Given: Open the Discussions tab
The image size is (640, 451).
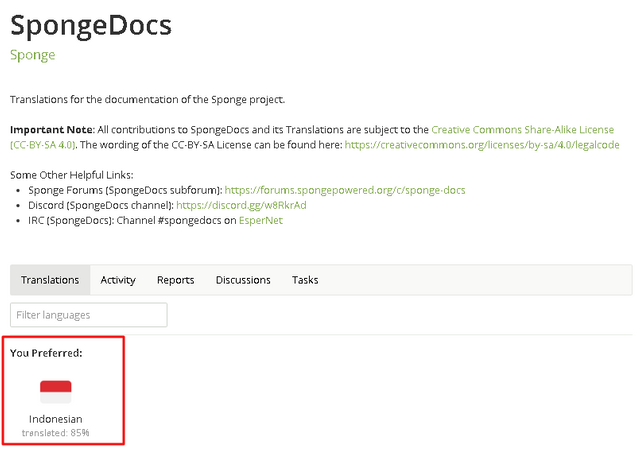Looking at the screenshot, I should pyautogui.click(x=243, y=280).
